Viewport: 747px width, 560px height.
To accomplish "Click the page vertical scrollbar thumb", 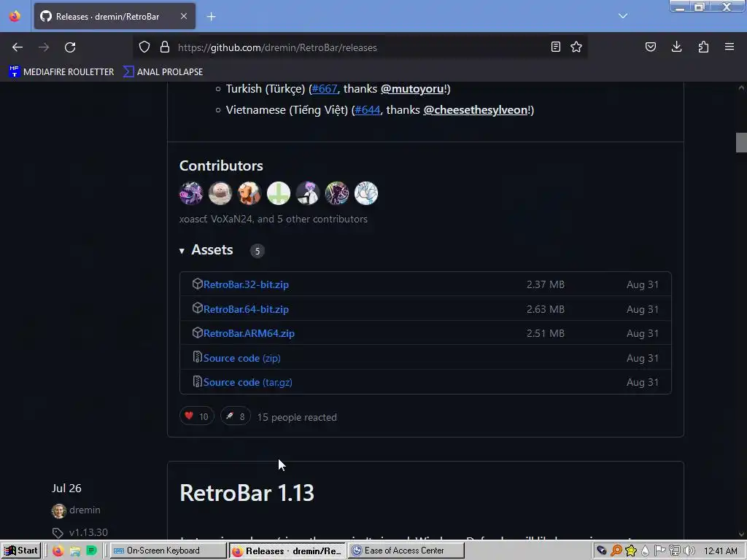I will (741, 142).
